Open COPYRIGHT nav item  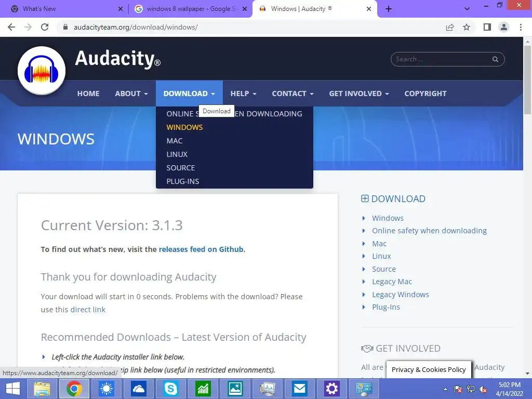click(x=425, y=94)
